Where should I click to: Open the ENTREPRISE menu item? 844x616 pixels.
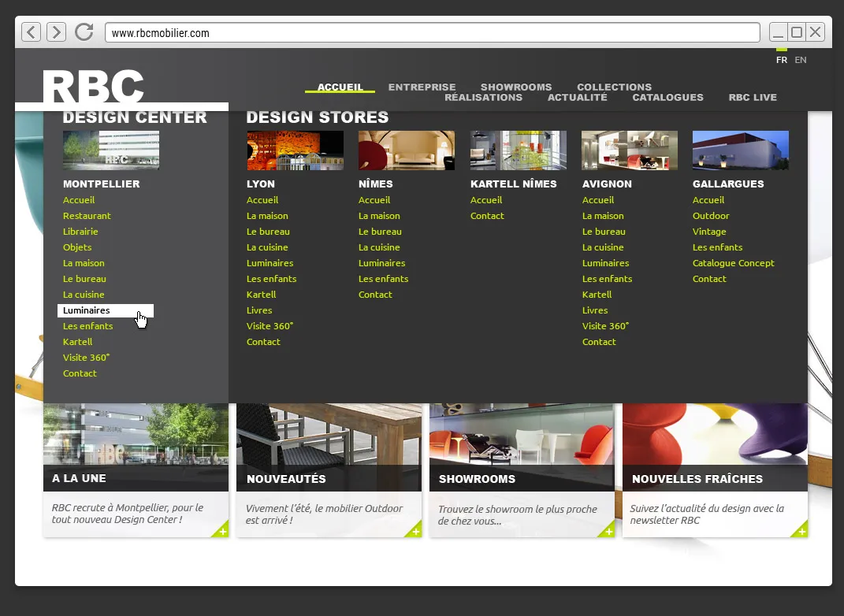pos(422,87)
